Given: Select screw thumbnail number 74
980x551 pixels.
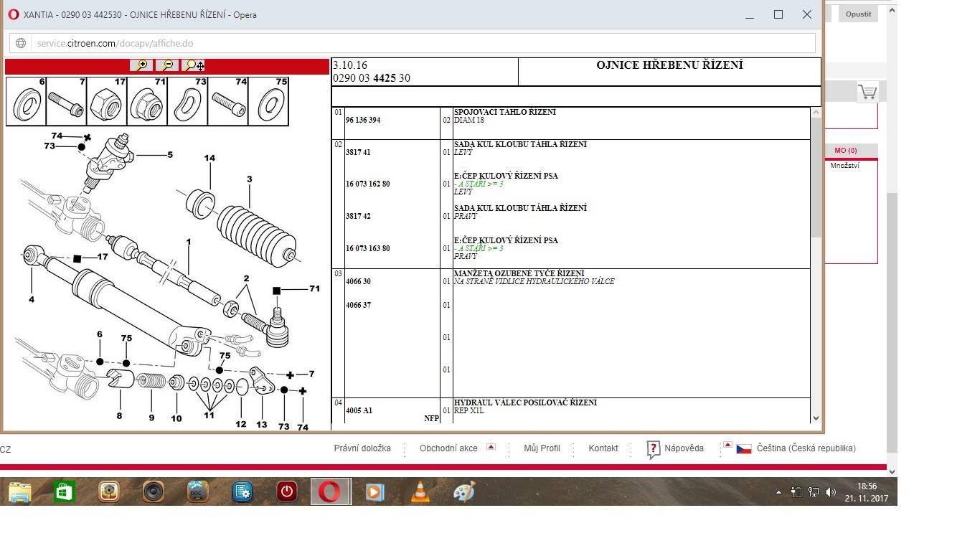Looking at the screenshot, I should pos(228,101).
